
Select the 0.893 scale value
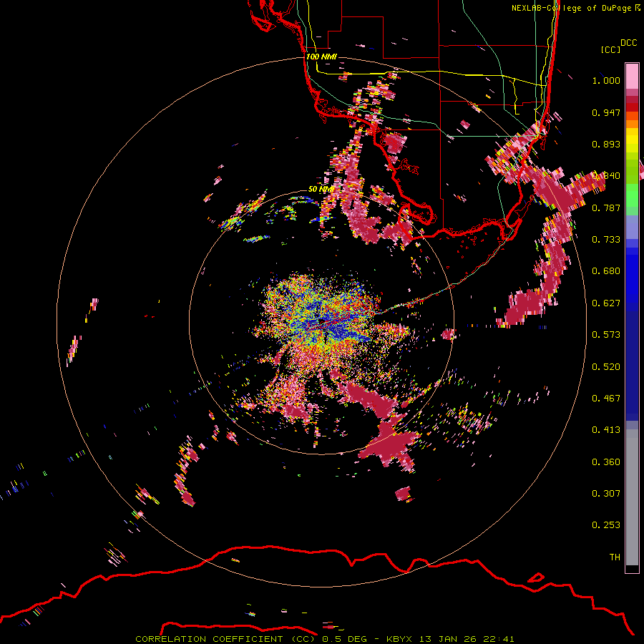point(606,144)
